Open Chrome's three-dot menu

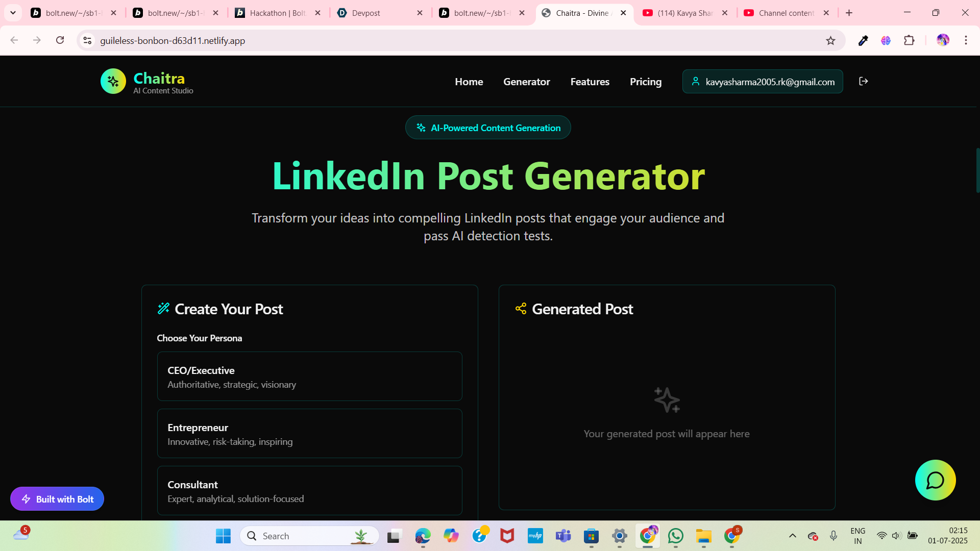coord(966,40)
